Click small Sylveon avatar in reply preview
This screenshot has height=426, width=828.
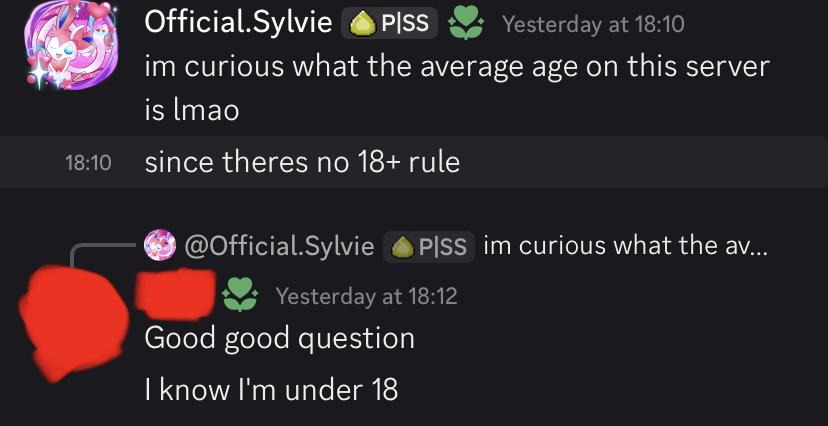click(x=160, y=245)
